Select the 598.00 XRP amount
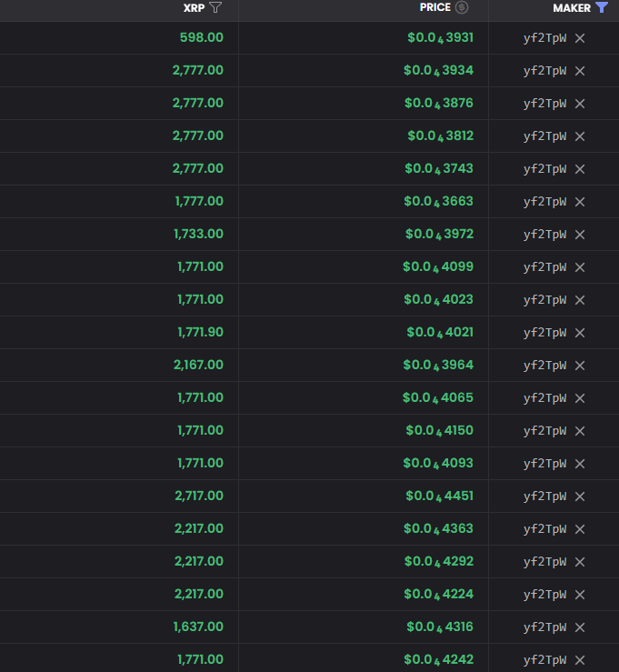This screenshot has height=672, width=619. (x=202, y=37)
